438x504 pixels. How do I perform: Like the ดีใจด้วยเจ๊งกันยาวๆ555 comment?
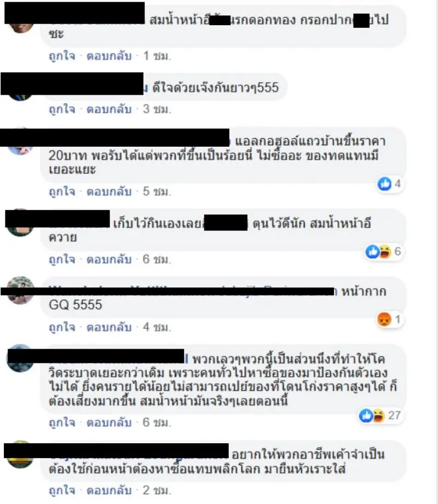point(62,109)
